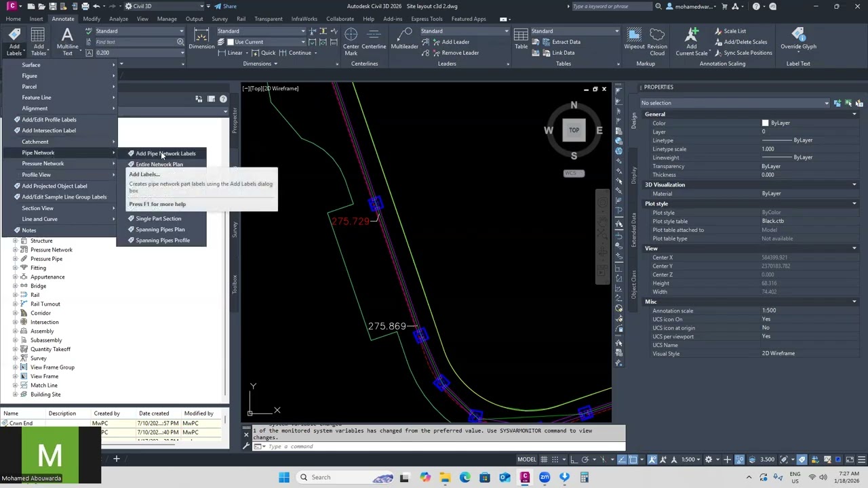Switch to the Survey ribbon tab

coord(220,19)
